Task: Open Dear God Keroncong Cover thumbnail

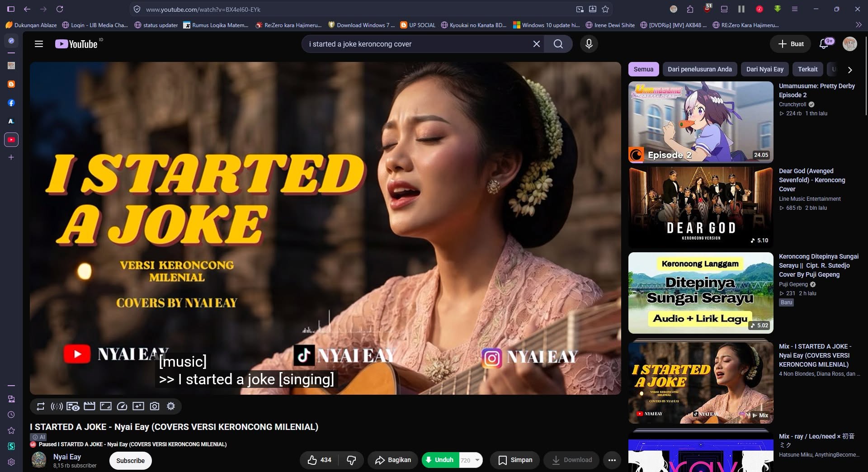Action: point(701,208)
